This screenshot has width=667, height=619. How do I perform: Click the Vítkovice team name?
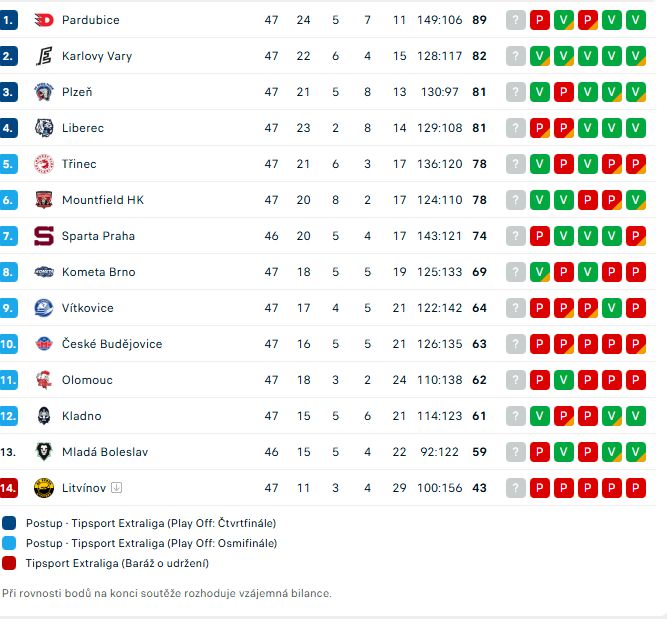(x=88, y=308)
